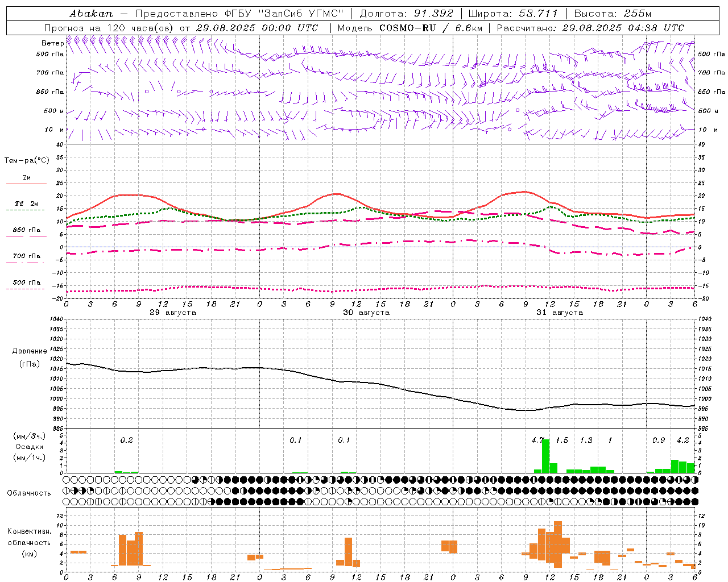Select the (мм/1ч.) unit label

point(30,458)
